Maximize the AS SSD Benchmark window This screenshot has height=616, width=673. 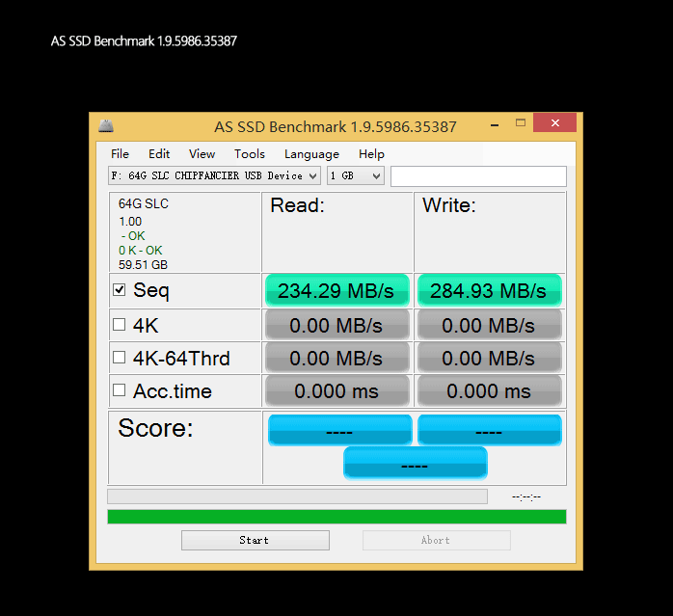coord(521,123)
